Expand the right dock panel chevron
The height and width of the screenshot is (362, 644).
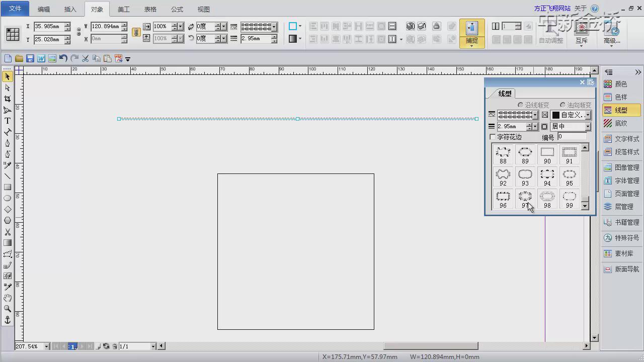click(638, 72)
